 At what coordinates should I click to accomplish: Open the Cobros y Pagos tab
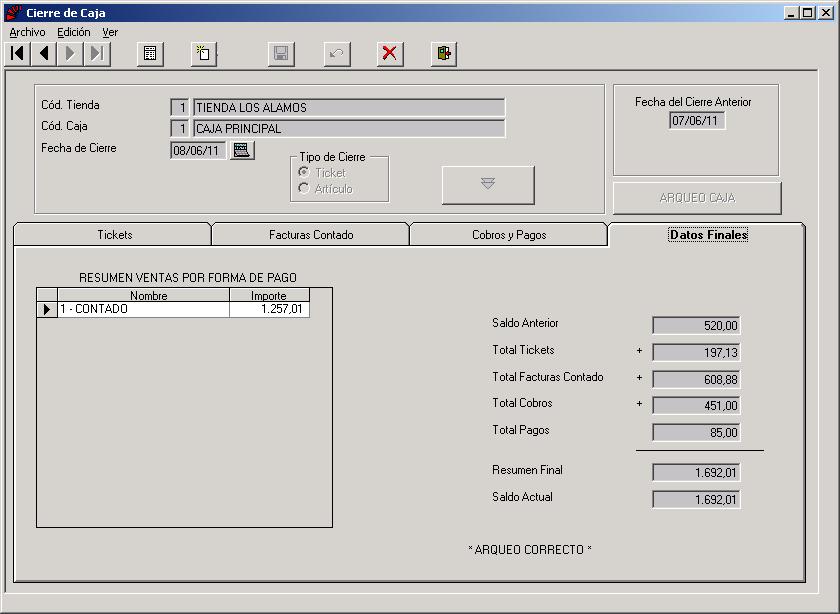coord(509,235)
